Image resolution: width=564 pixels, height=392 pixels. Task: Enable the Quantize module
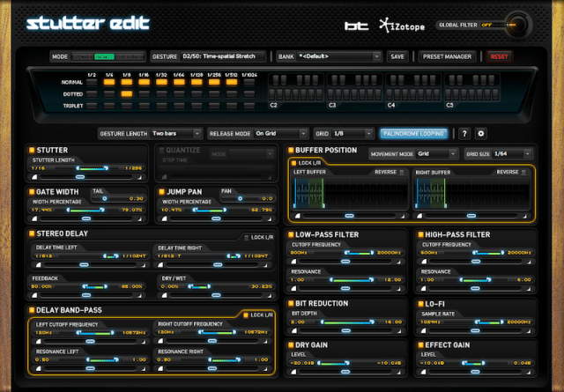[x=161, y=150]
